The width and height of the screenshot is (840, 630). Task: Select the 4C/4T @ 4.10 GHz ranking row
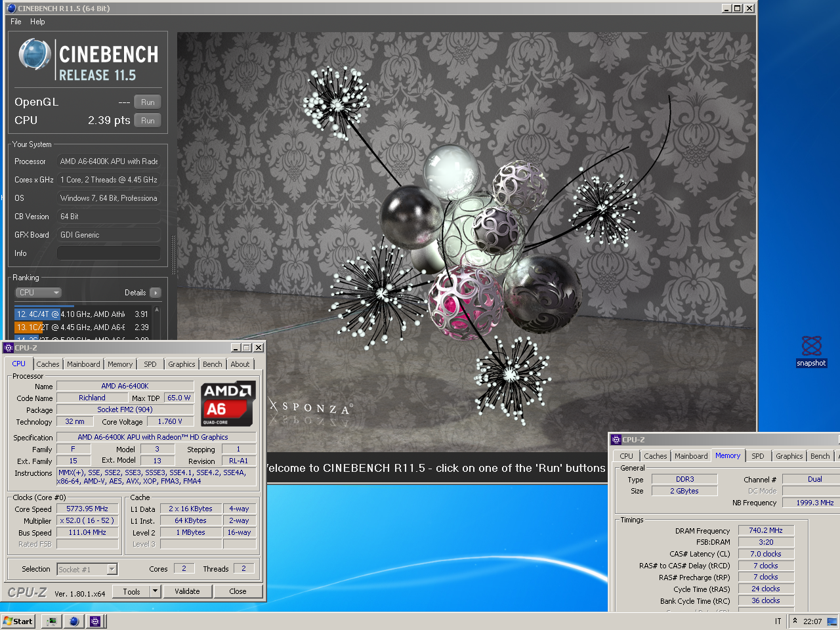coord(83,314)
